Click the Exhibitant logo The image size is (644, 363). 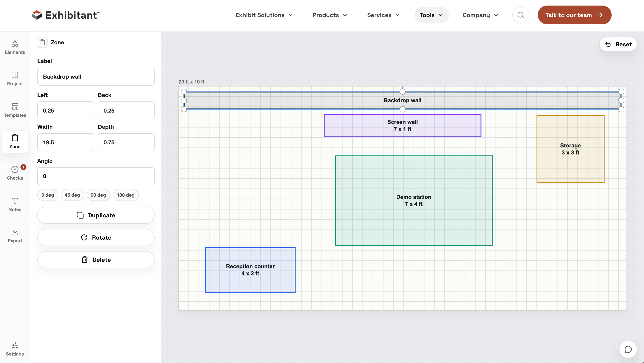pos(65,15)
